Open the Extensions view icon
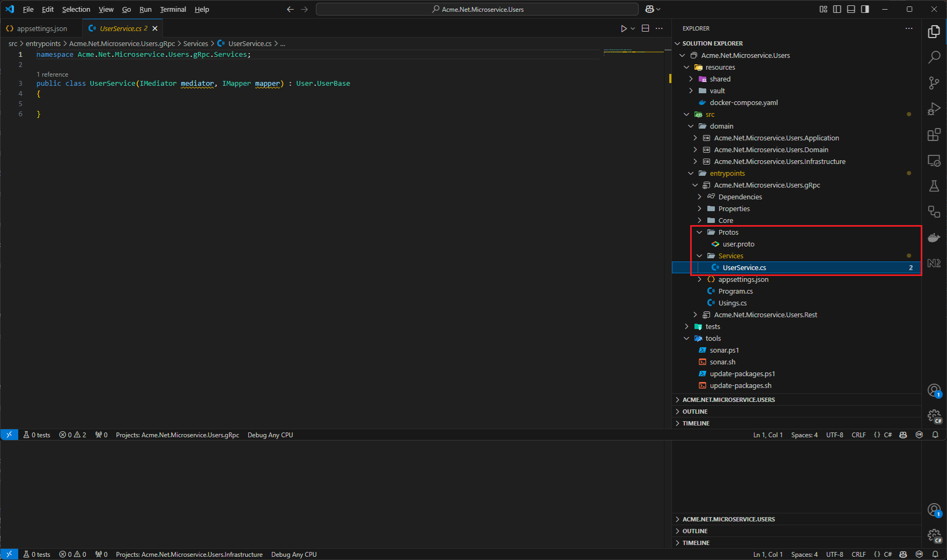 click(x=934, y=134)
